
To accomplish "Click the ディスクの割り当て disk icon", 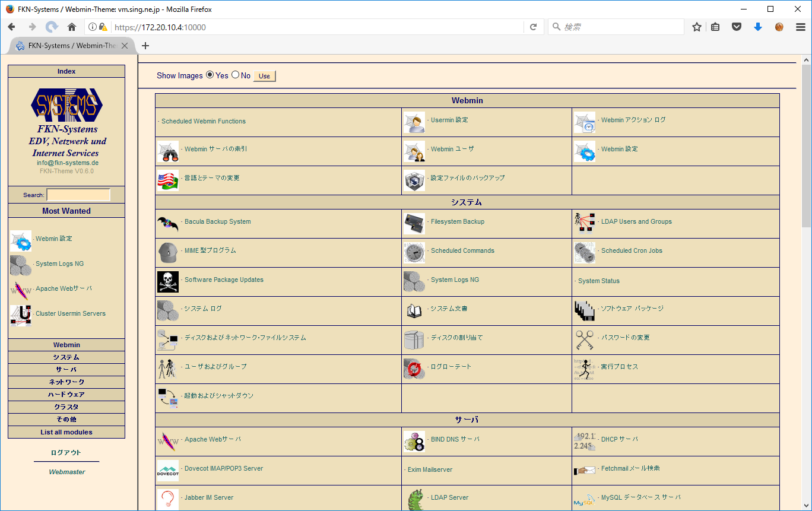I will pos(414,340).
